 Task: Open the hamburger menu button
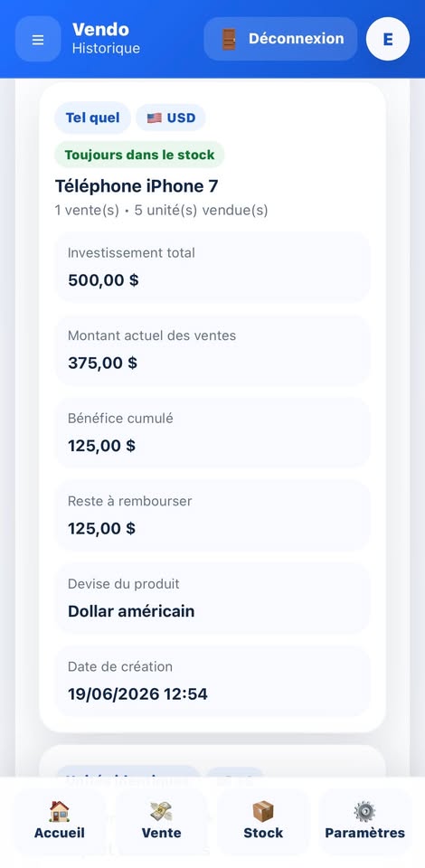pos(38,39)
